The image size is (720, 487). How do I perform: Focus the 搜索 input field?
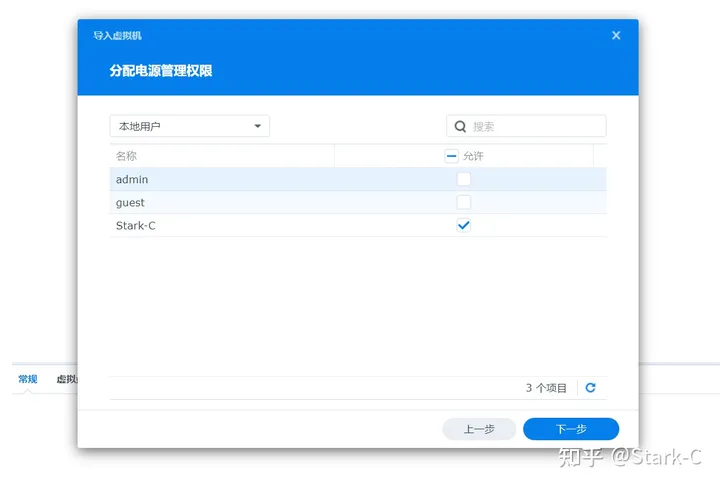(x=535, y=127)
